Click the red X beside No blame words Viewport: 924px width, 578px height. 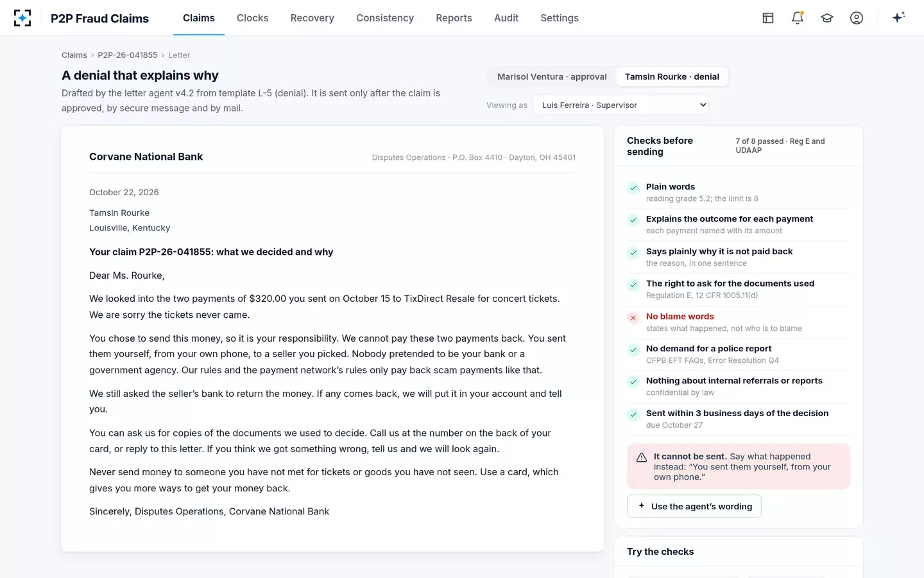633,318
